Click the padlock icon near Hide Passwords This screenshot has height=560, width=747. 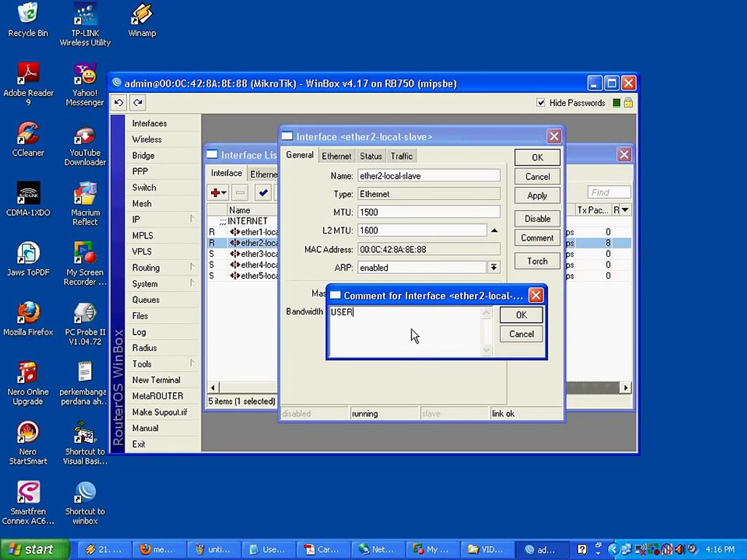(x=628, y=103)
